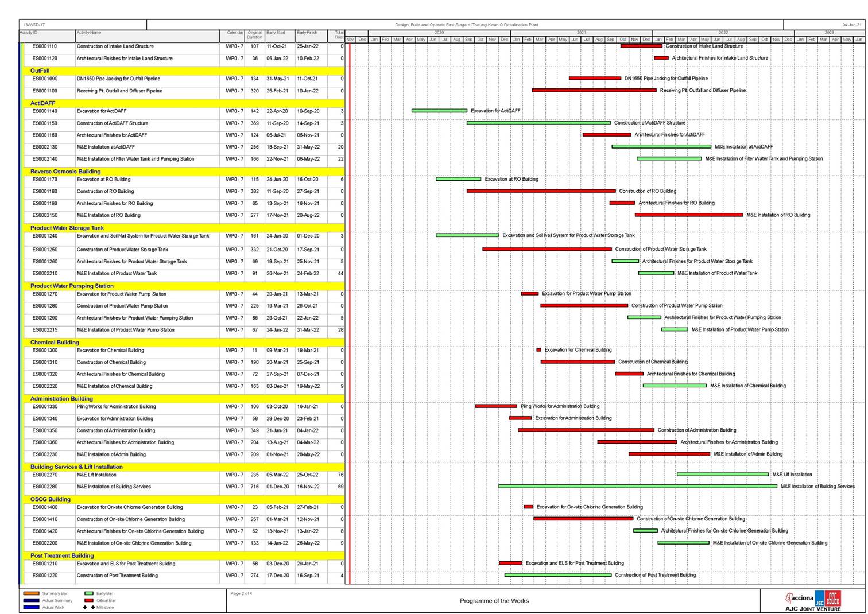Select the green Early Bar legend swatch
Image resolution: width=868 pixels, height=614 pixels.
(x=89, y=593)
